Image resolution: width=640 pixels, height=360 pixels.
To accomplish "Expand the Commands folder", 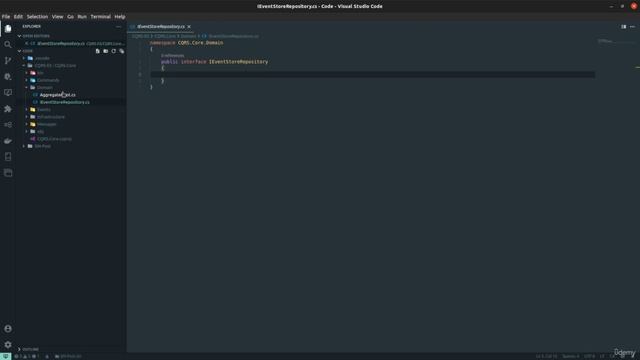I will (48, 80).
